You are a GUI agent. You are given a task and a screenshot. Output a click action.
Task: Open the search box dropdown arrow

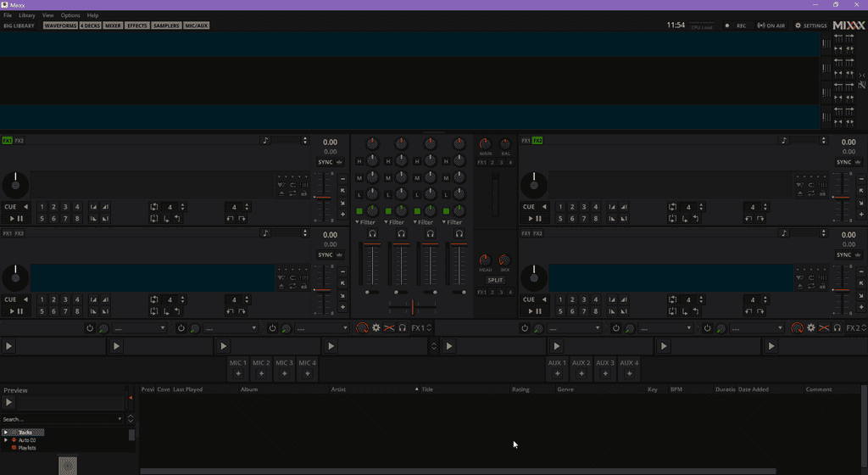[x=120, y=419]
